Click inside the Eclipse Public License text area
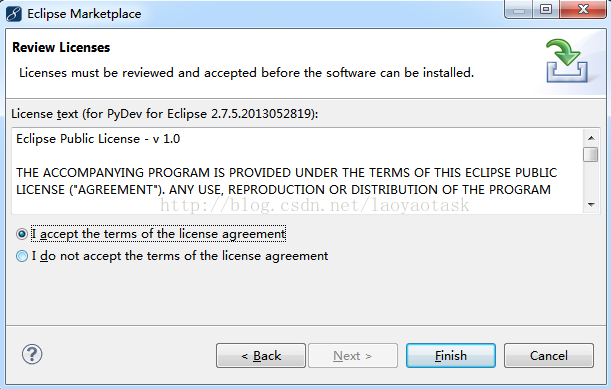The height and width of the screenshot is (389, 611). [297, 170]
